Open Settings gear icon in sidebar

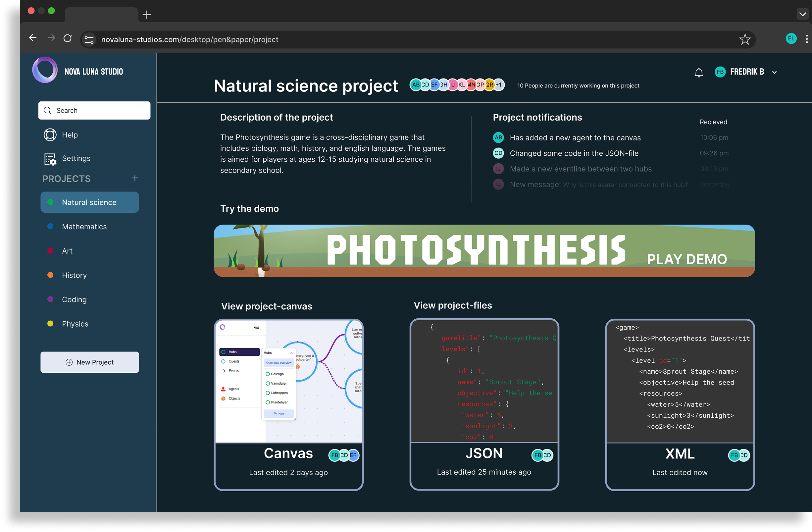50,159
